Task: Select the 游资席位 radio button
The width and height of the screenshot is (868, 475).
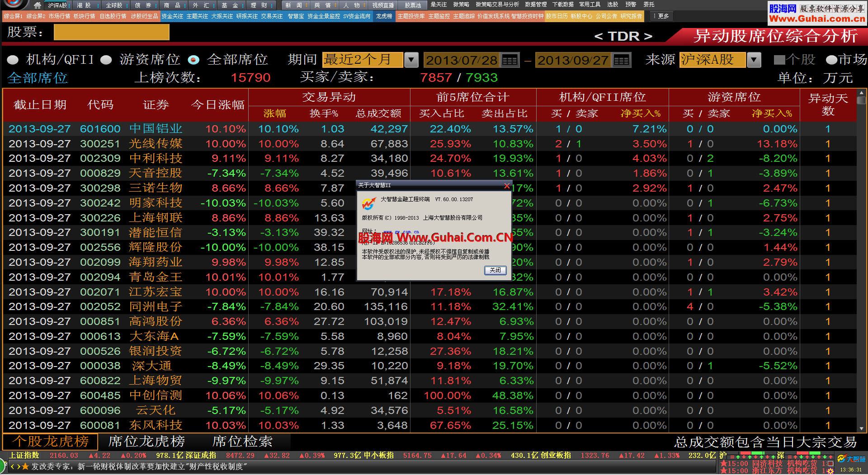Action: point(106,60)
